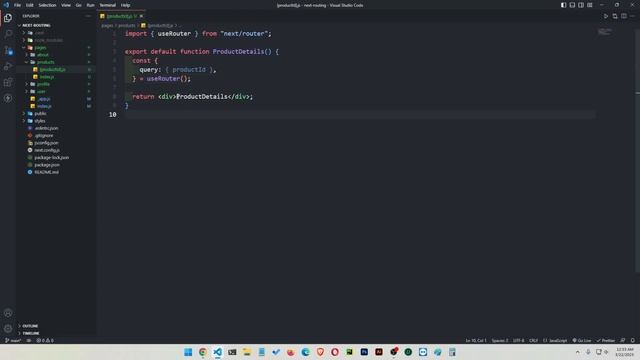The width and height of the screenshot is (640, 360).
Task: Open the Terminal menu
Action: click(108, 5)
